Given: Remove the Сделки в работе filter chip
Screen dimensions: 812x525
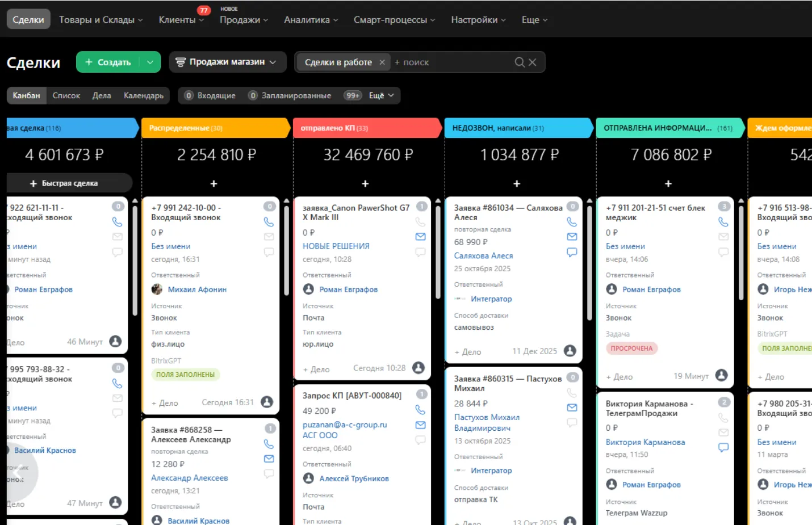Looking at the screenshot, I should [x=382, y=62].
